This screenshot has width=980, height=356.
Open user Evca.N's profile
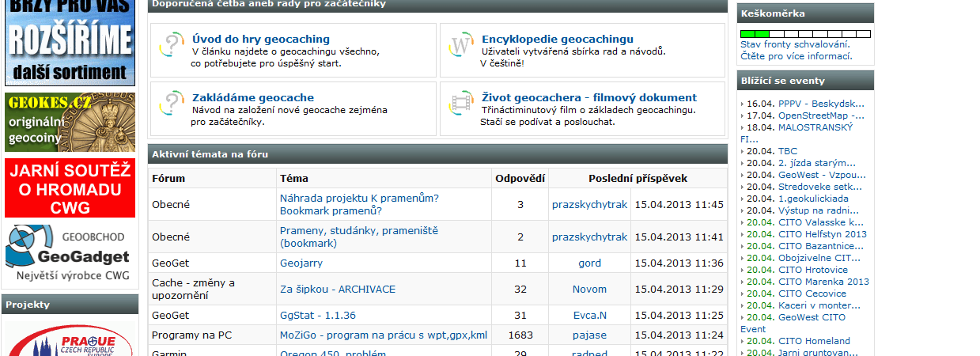pos(589,315)
